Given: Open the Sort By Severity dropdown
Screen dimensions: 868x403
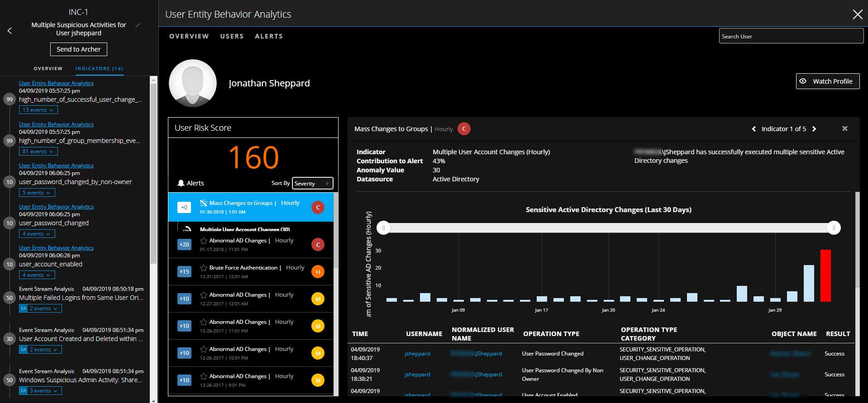Looking at the screenshot, I should point(312,183).
